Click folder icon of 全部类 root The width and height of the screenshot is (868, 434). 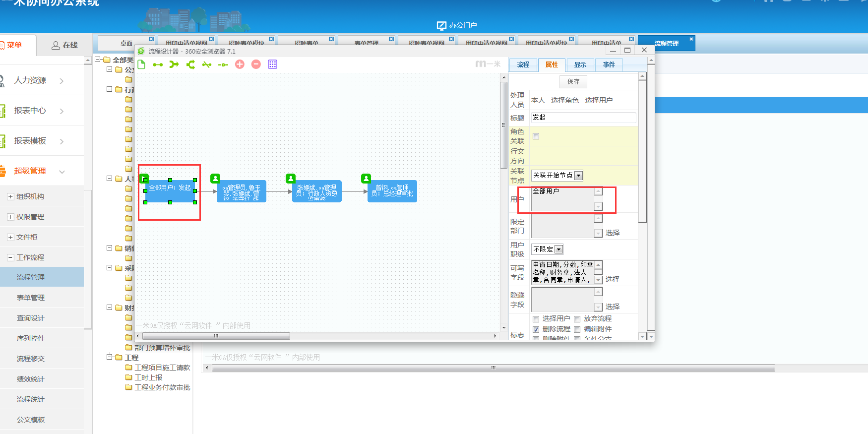click(x=107, y=60)
